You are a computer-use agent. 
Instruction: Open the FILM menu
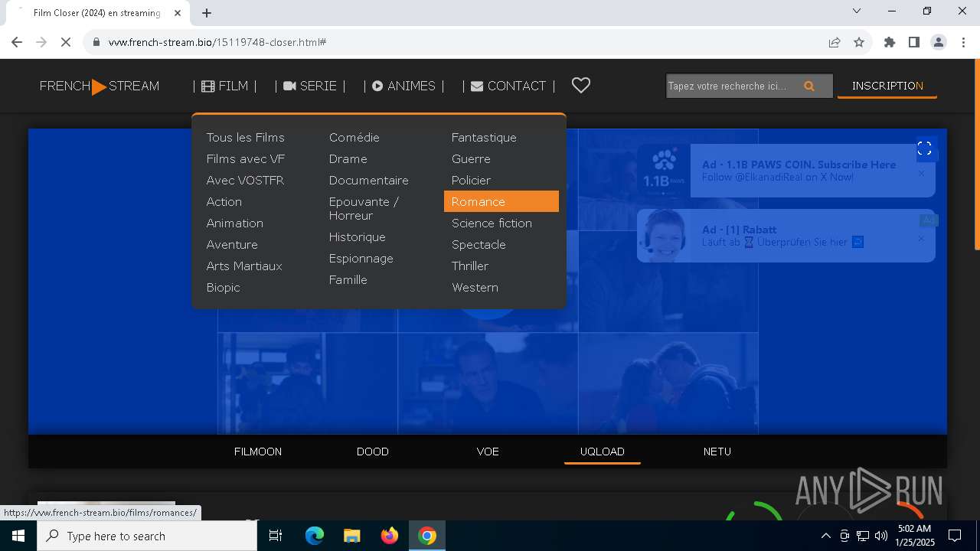[x=225, y=86]
